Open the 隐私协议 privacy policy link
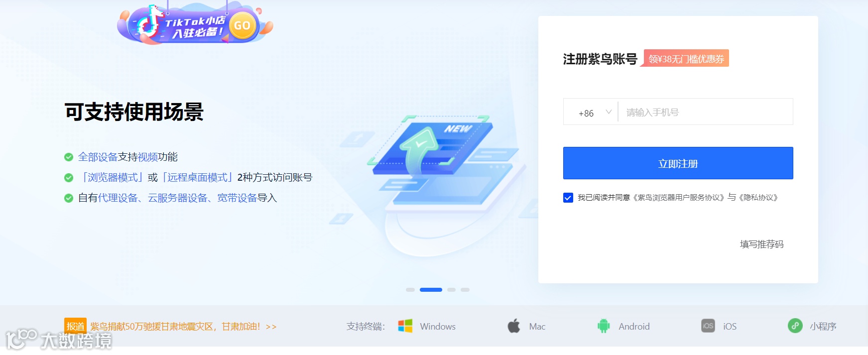The height and width of the screenshot is (355, 868). click(x=758, y=198)
